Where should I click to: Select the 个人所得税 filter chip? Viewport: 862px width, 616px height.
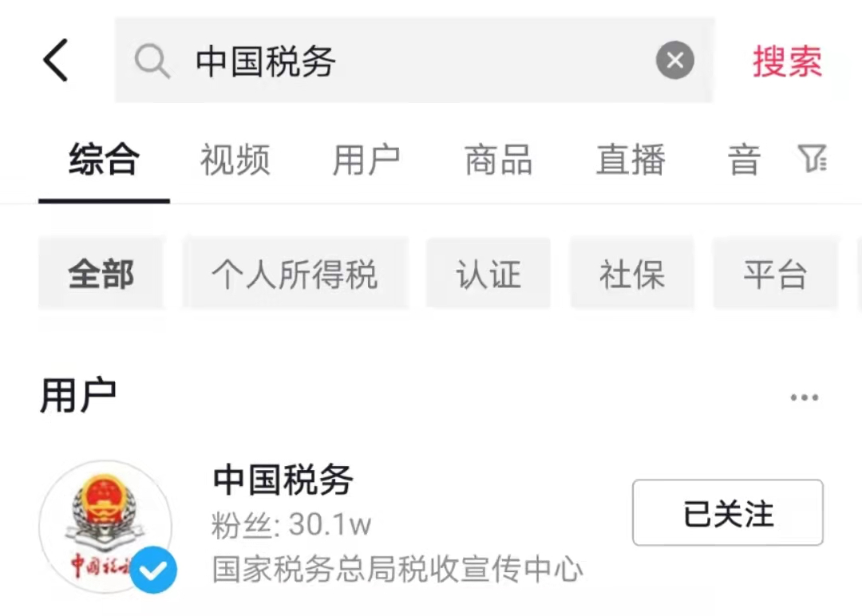coord(296,274)
